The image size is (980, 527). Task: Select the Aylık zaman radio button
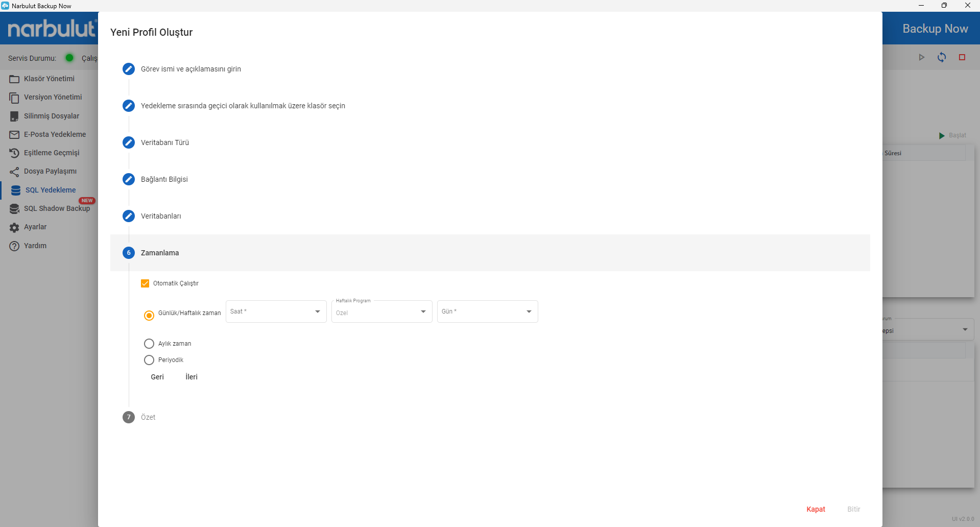[x=149, y=344]
